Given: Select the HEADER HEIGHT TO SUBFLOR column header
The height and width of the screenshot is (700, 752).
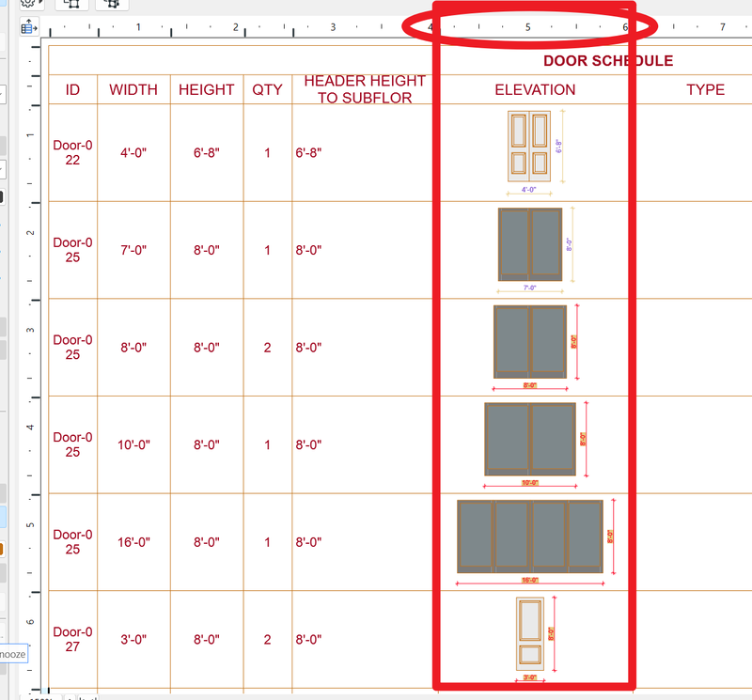Looking at the screenshot, I should [x=365, y=89].
